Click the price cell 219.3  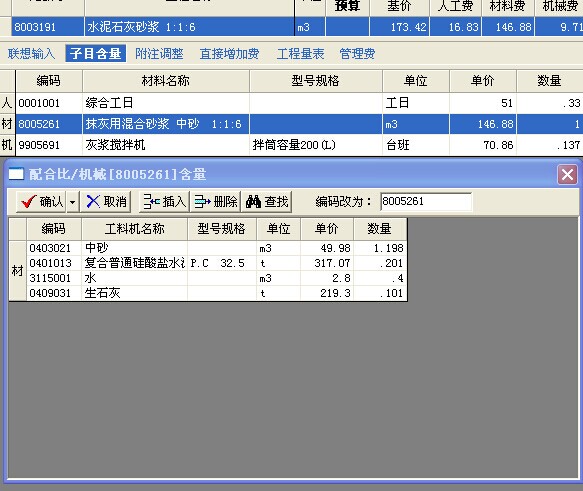pyautogui.click(x=327, y=293)
